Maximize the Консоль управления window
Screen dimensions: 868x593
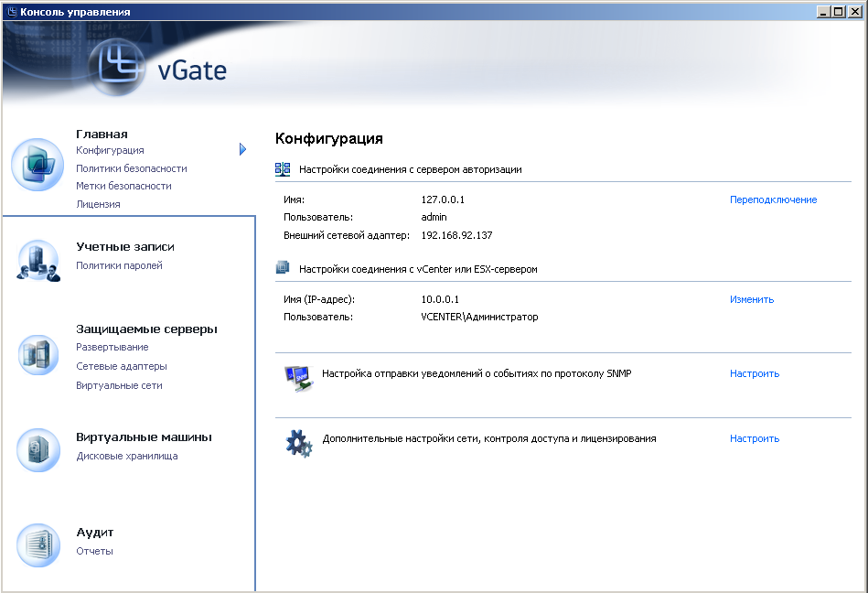tap(839, 12)
